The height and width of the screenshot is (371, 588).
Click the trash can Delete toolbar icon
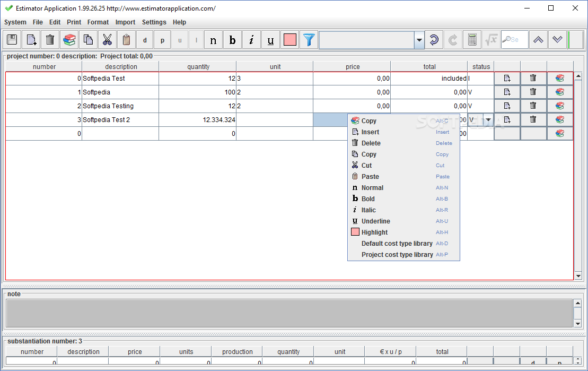(50, 40)
